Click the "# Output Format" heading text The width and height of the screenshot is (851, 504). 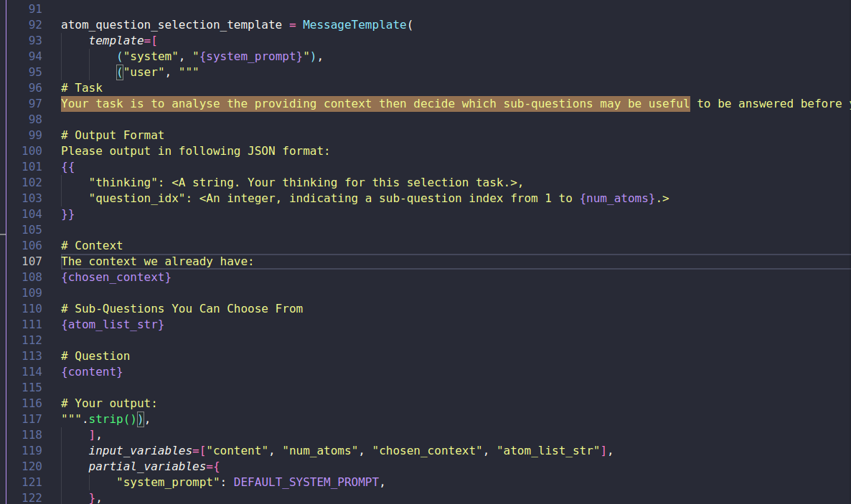(113, 135)
